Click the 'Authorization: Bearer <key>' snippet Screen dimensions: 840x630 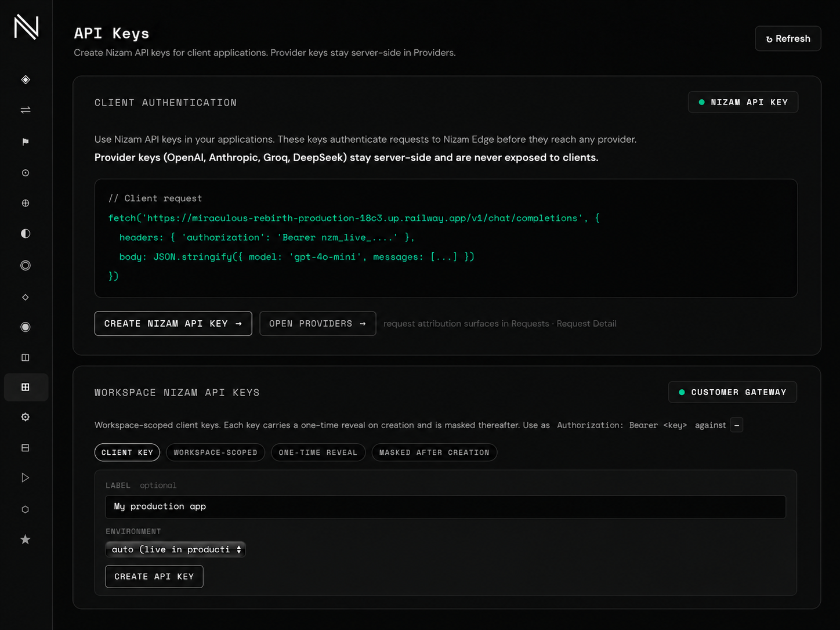point(622,425)
